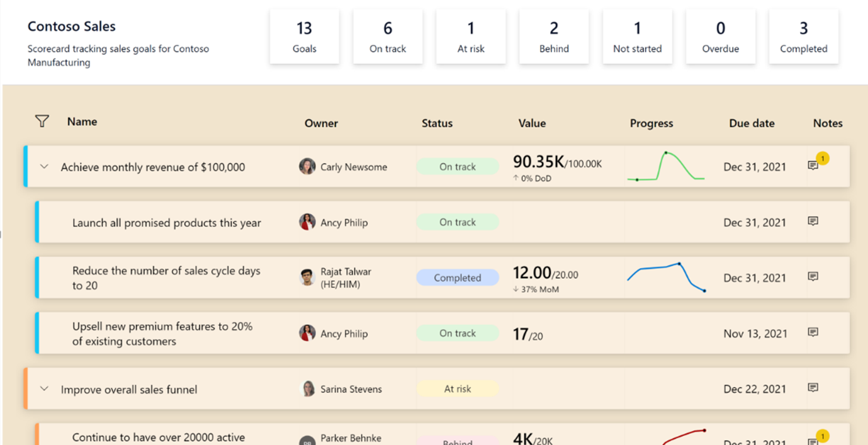Open notes for Launch all promised products
Screen dimensions: 868x445
pyautogui.click(x=813, y=221)
